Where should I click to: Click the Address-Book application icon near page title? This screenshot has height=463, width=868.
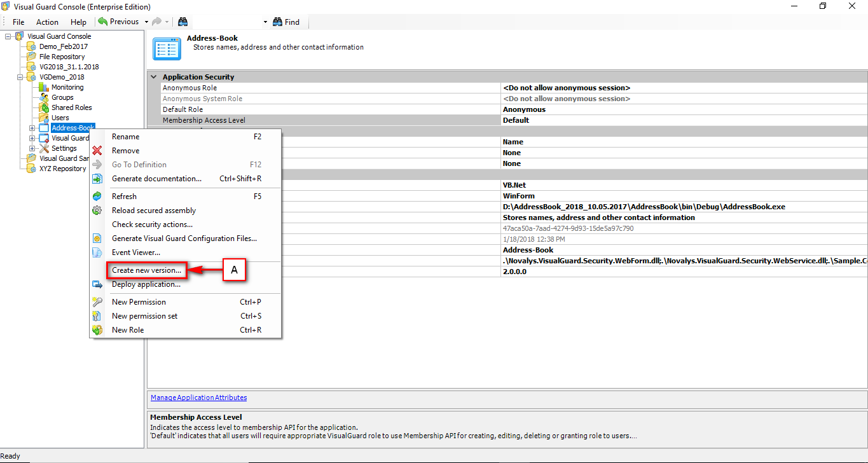[x=167, y=48]
